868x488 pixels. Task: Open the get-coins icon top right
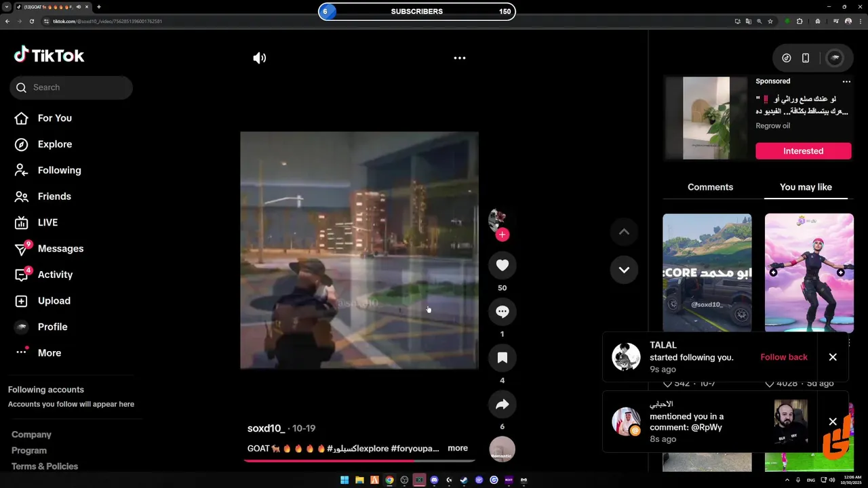787,58
